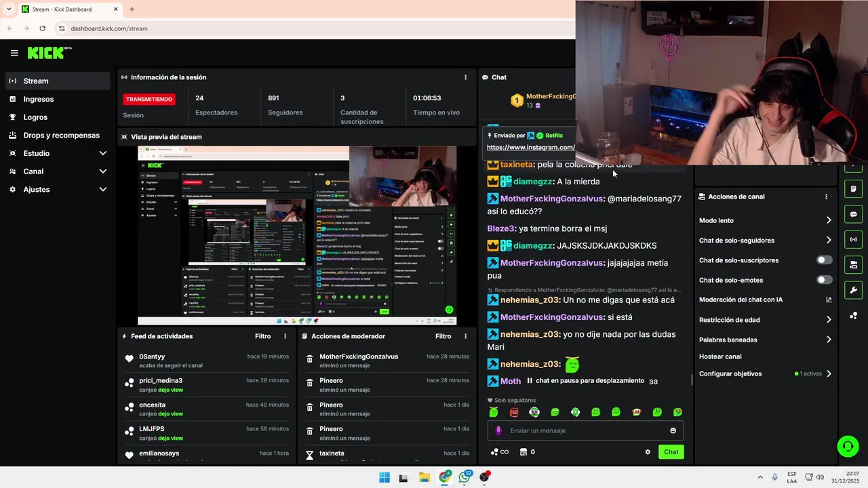Click chat paused scroll notice
This screenshot has height=488, width=868.
coord(586,381)
